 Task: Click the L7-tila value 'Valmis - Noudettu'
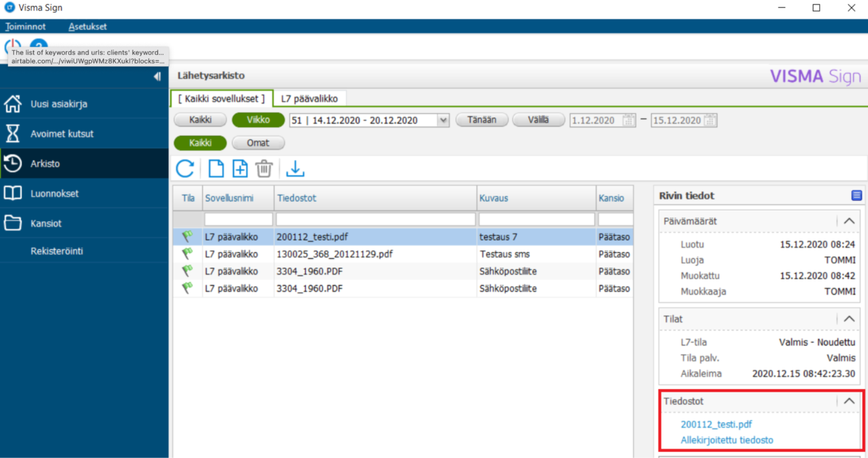click(817, 342)
